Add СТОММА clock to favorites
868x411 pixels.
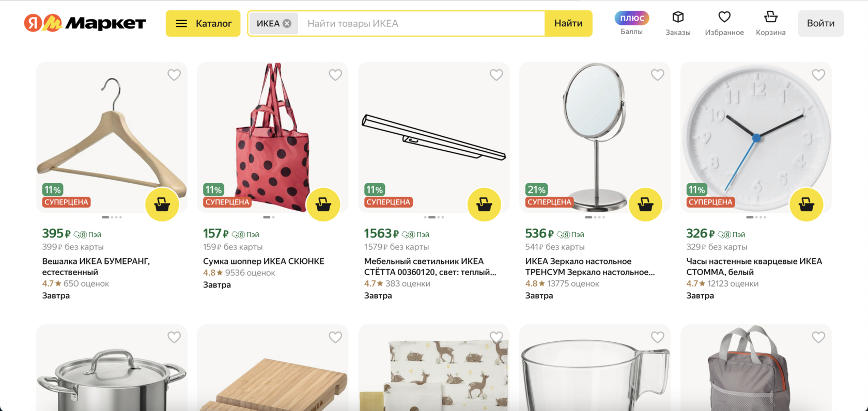[818, 75]
